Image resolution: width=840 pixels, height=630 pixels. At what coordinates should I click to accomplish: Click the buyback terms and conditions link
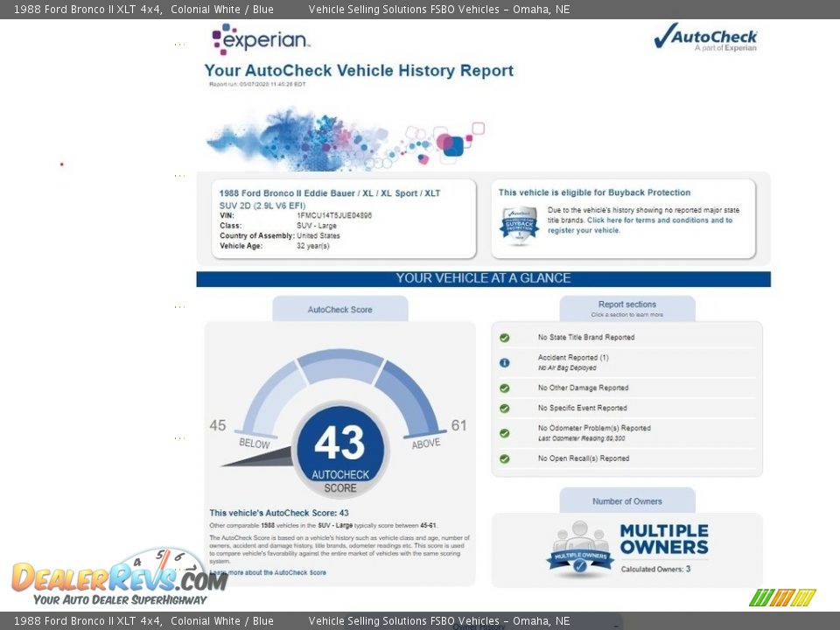tap(640, 225)
